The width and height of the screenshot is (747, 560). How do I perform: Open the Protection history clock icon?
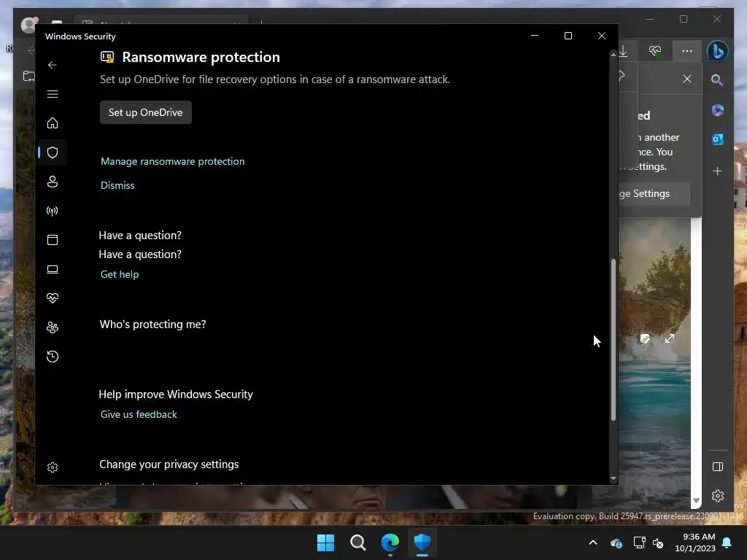(x=53, y=356)
